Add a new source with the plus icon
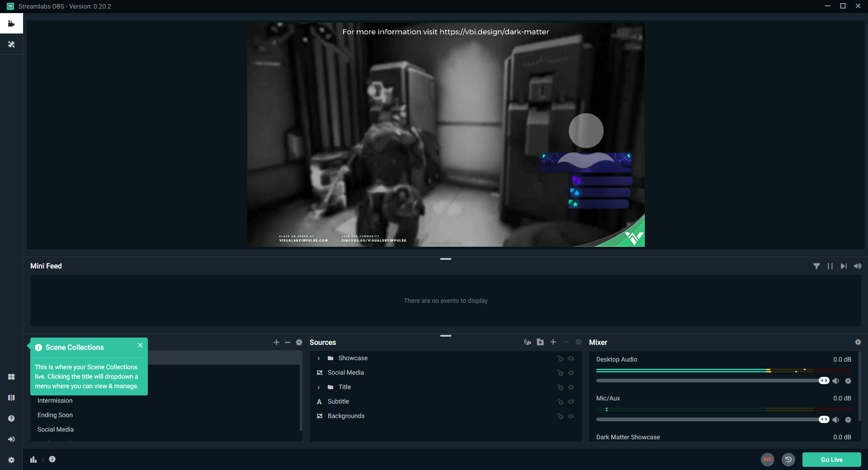Screen dimensions: 868x470 point(553,343)
